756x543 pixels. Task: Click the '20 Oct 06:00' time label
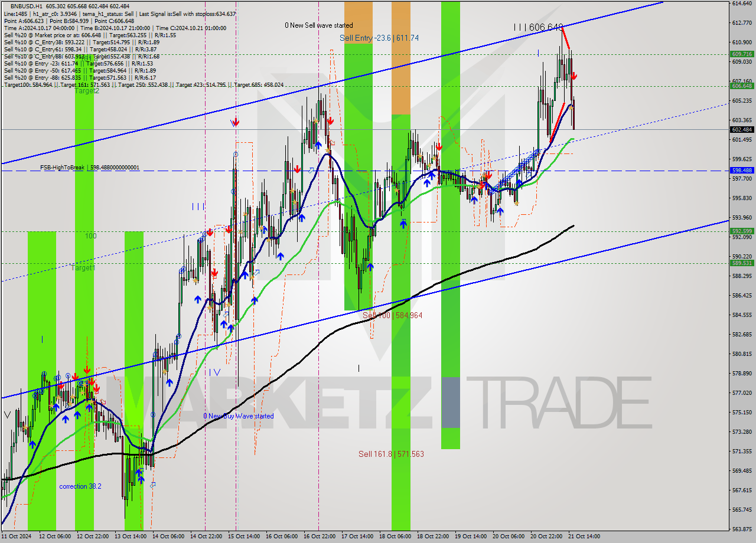point(509,537)
